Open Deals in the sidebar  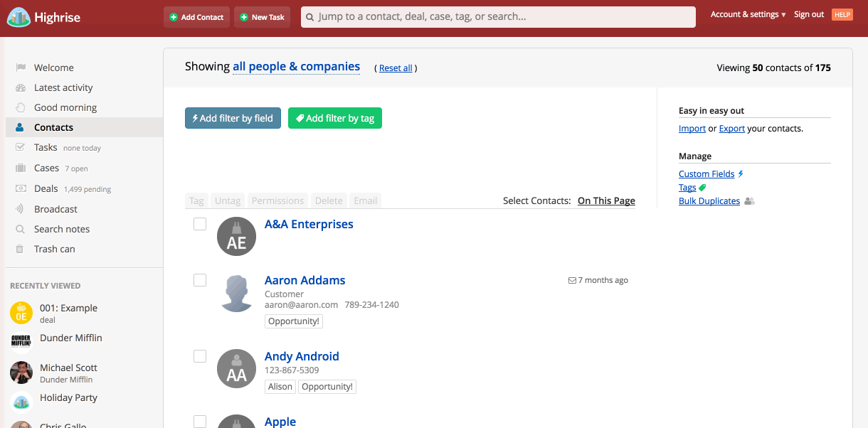coord(46,188)
